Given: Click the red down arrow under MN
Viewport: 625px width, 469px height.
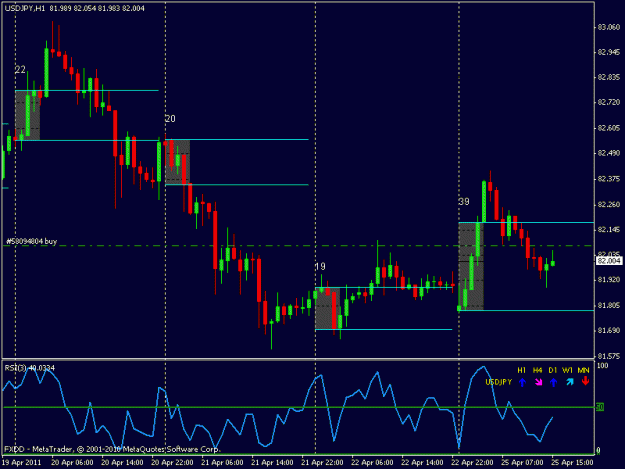Looking at the screenshot, I should coord(585,381).
